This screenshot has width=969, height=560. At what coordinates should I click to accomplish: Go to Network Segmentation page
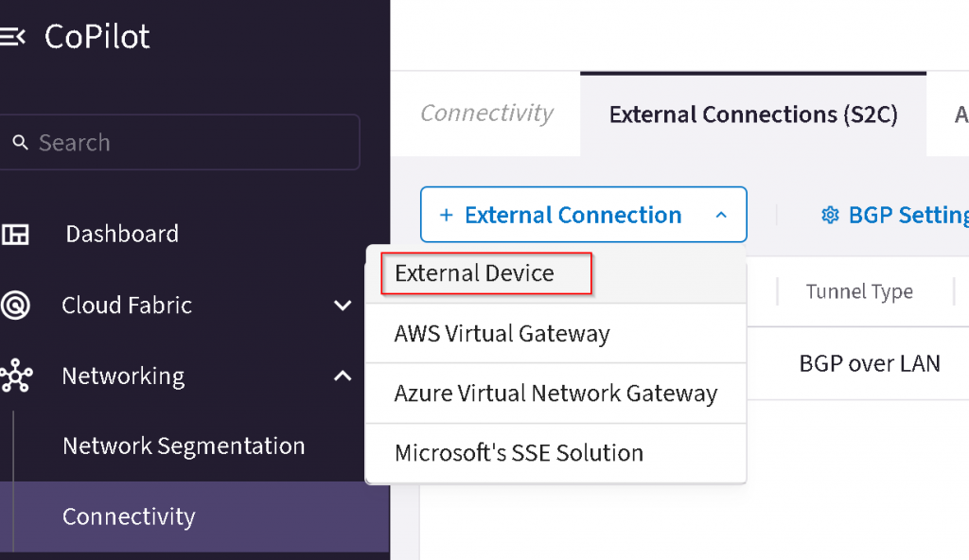tap(184, 446)
